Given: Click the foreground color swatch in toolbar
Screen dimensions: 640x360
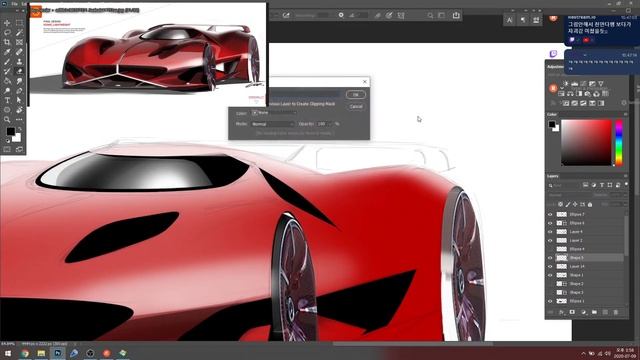Looking at the screenshot, I should (10, 131).
